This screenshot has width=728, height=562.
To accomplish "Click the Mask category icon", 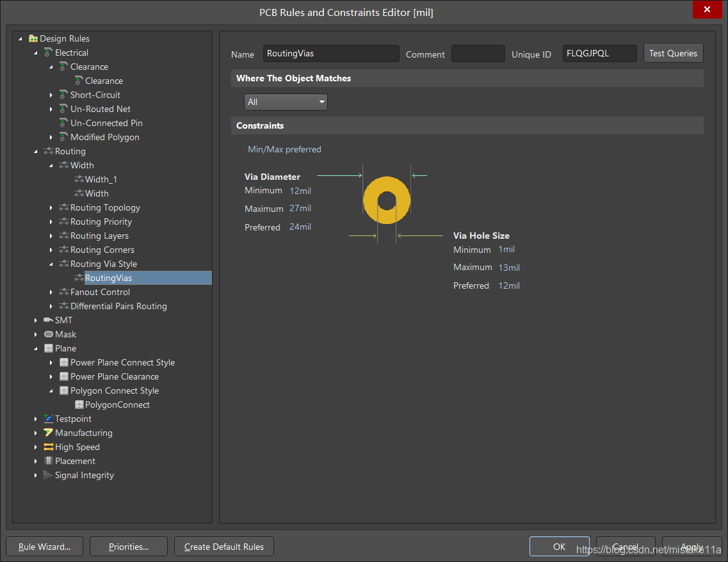I will pyautogui.click(x=49, y=335).
